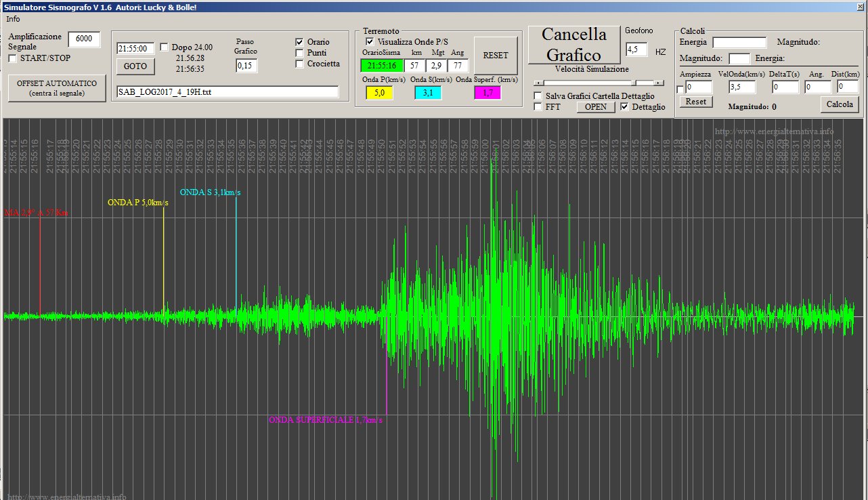Screen dimensions: 868x500
Task: Uncheck the Orario checkbox
Action: [x=300, y=42]
